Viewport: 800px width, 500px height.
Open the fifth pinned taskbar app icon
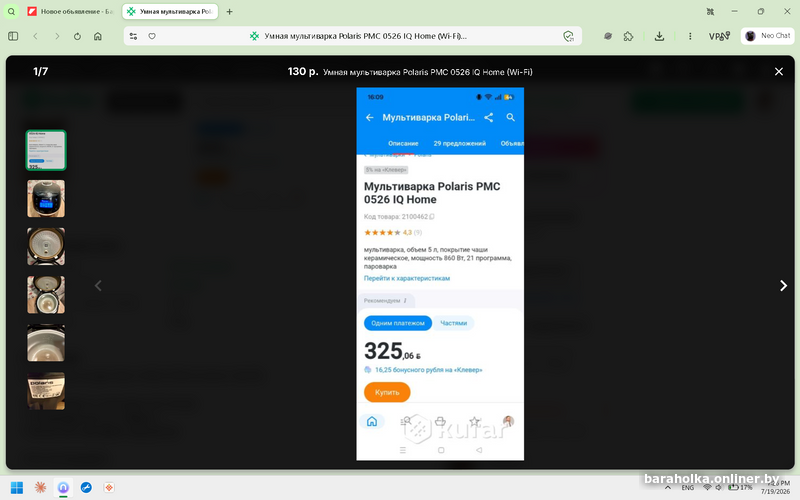[x=109, y=488]
